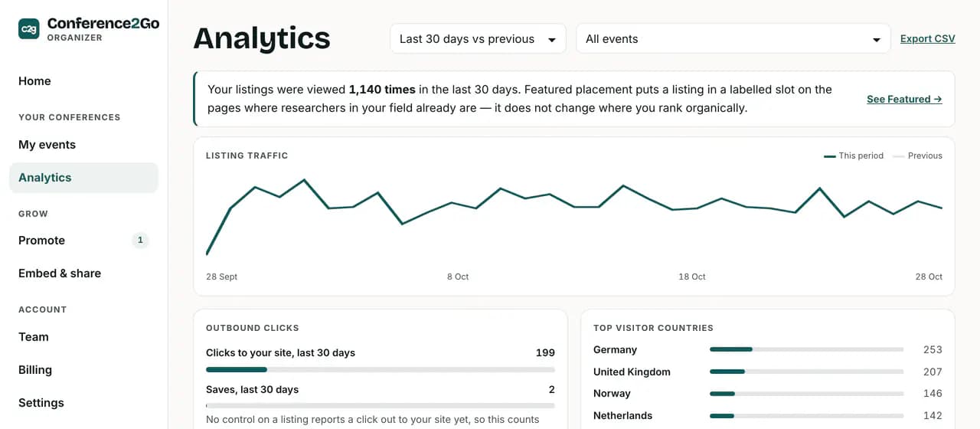The image size is (980, 429).
Task: Click the 'Norway' country label
Action: pos(612,394)
